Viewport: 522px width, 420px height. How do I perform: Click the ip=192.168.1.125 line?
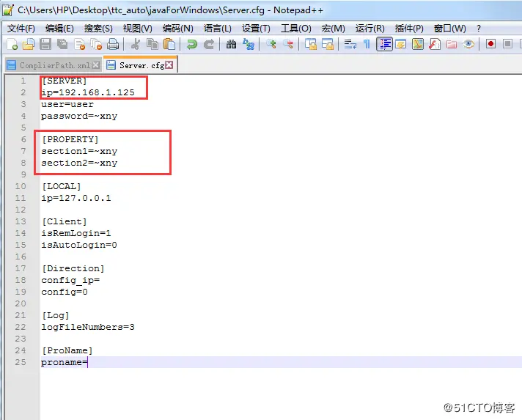[88, 92]
